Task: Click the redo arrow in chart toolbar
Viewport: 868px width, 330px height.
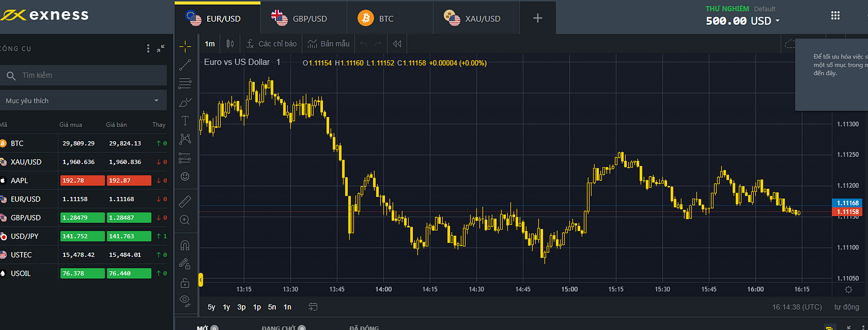Action: click(378, 44)
